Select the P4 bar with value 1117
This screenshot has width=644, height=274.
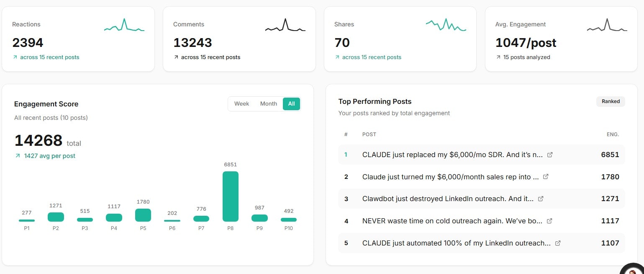(x=114, y=217)
